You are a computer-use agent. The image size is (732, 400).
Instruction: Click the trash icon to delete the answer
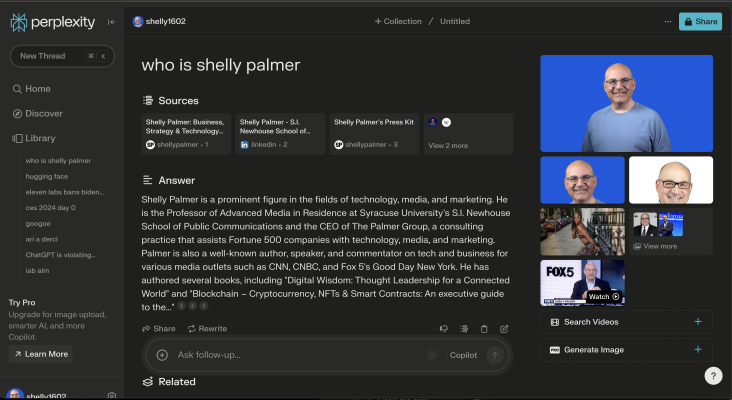484,328
